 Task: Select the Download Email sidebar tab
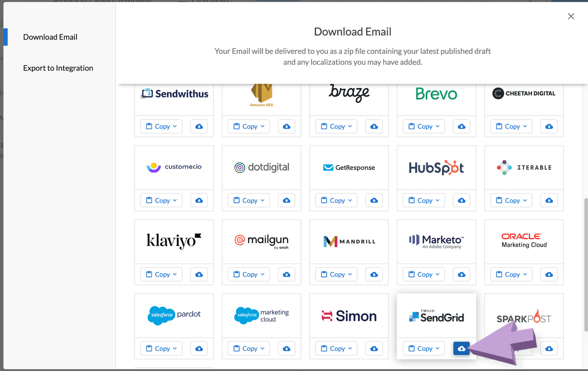50,37
